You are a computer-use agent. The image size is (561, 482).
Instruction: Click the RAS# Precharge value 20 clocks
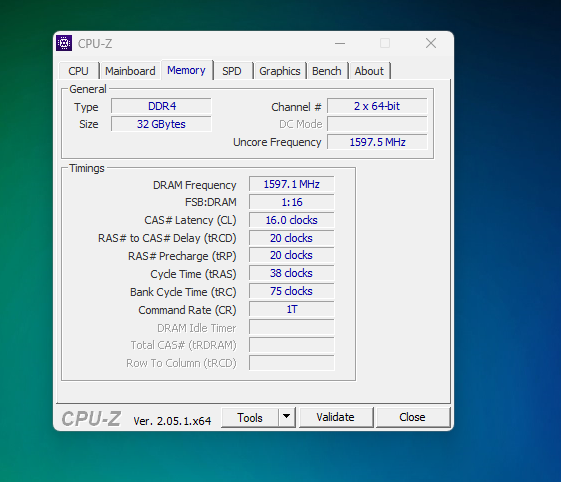292,255
